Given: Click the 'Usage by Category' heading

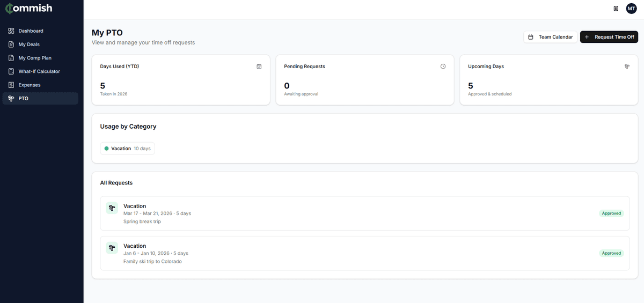Looking at the screenshot, I should click(x=128, y=127).
